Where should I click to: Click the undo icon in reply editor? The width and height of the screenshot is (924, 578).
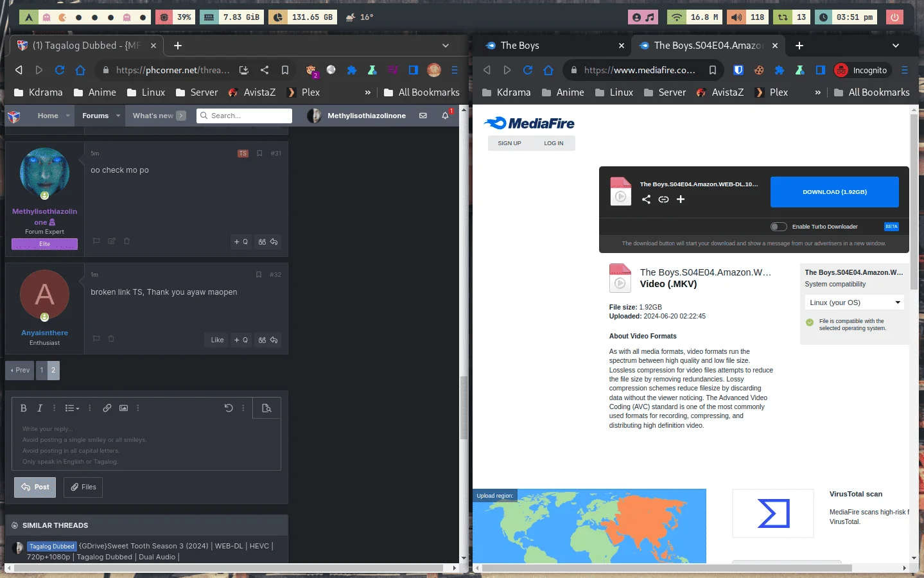pyautogui.click(x=229, y=408)
